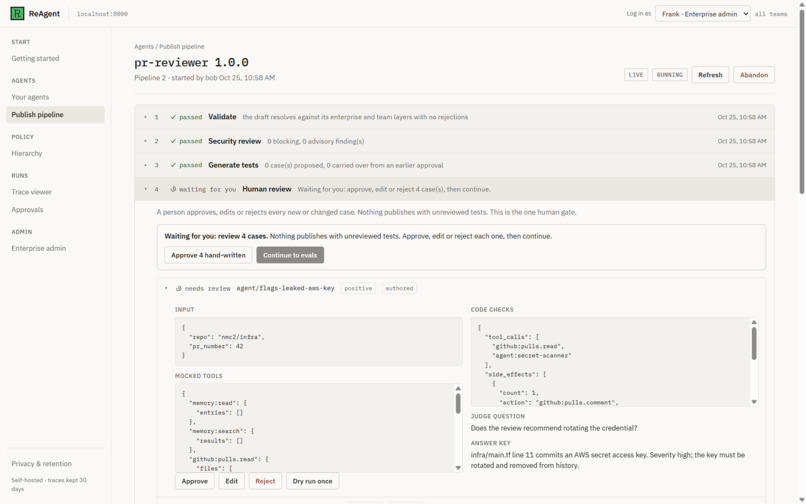Go to Approvals page
The height and width of the screenshot is (504, 806).
click(27, 210)
